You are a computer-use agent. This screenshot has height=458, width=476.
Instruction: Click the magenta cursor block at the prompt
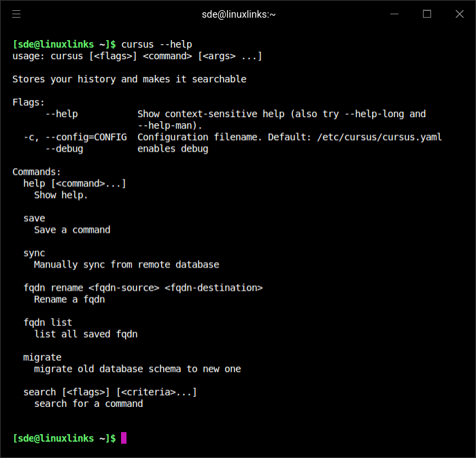click(124, 438)
